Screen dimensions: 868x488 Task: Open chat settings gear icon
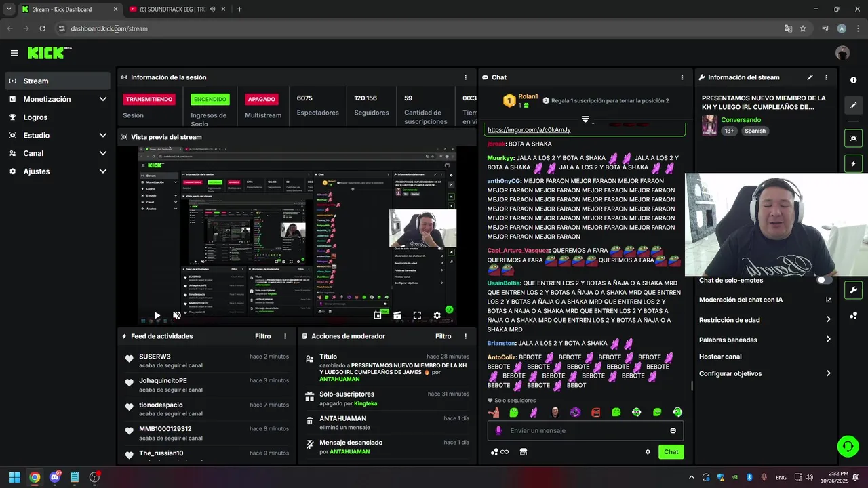point(648,452)
